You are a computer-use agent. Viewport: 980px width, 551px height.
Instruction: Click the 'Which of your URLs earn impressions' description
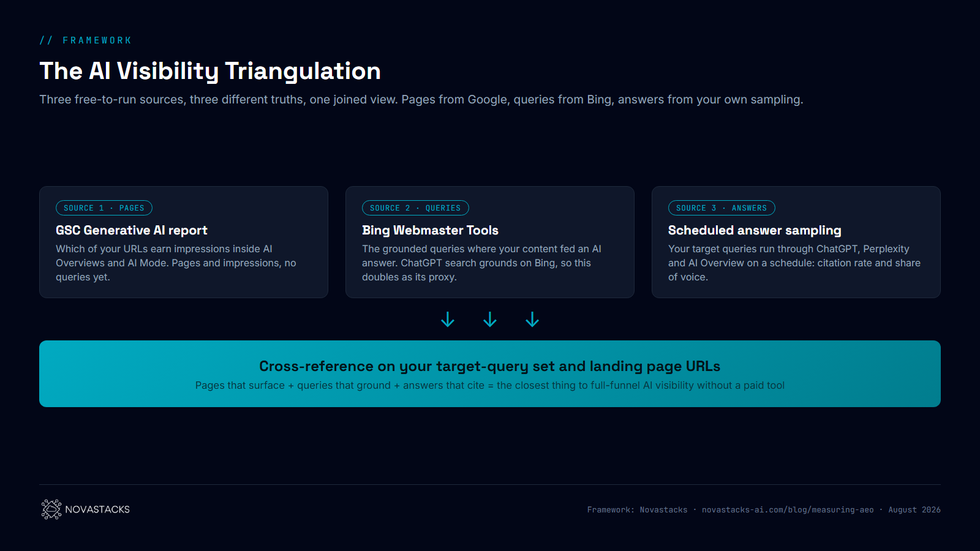(176, 263)
